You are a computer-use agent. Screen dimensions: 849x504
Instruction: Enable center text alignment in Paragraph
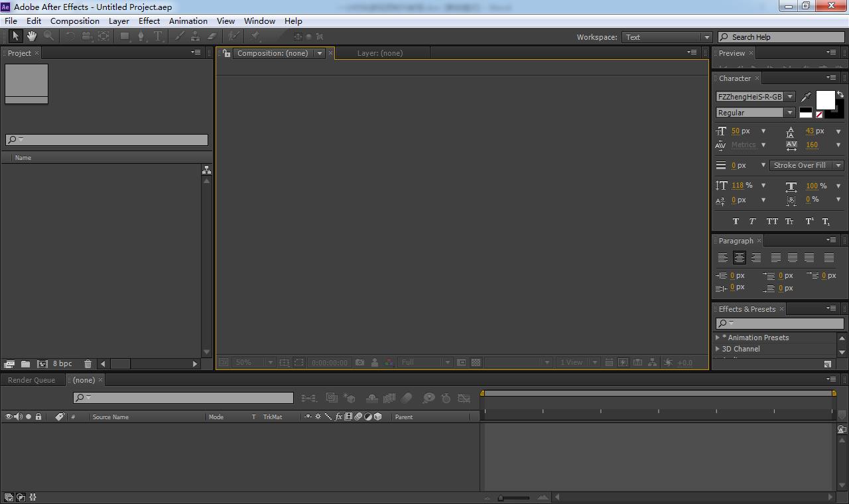(x=739, y=258)
